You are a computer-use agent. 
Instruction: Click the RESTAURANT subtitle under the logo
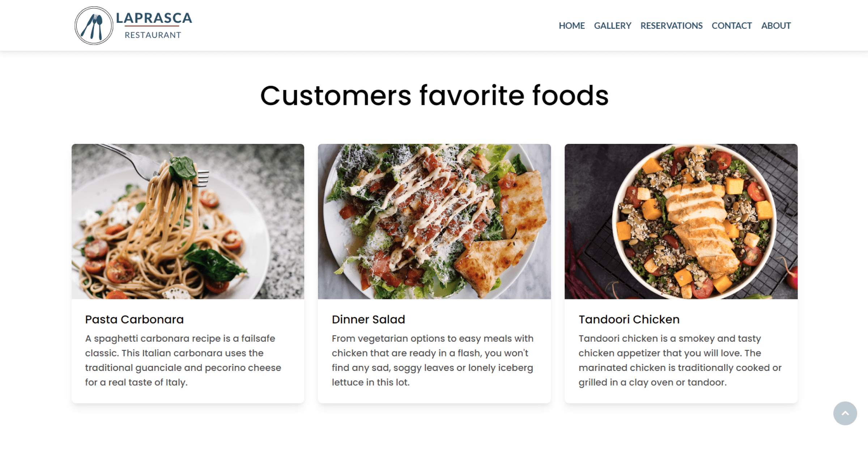153,35
